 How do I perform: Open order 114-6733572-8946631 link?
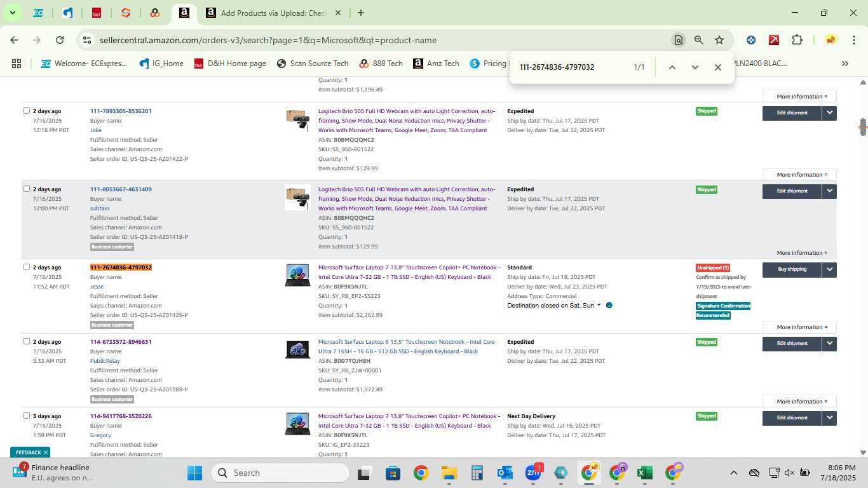click(x=121, y=342)
